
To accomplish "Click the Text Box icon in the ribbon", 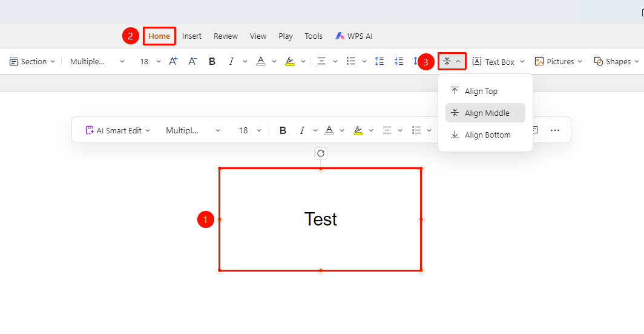I will click(x=477, y=61).
